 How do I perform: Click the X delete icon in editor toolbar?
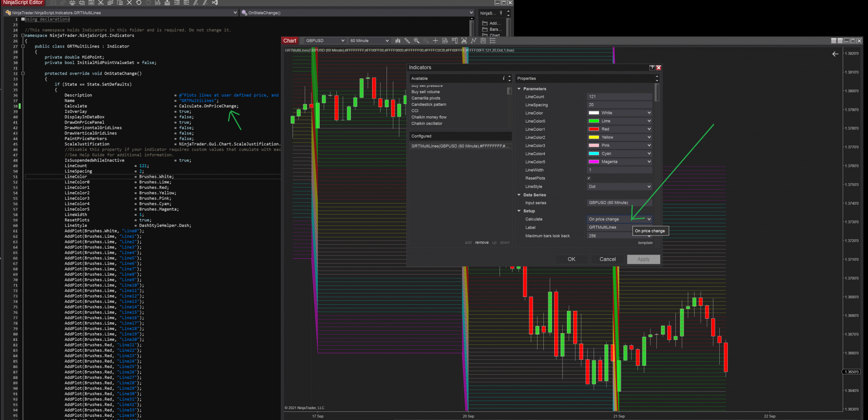point(129,3)
